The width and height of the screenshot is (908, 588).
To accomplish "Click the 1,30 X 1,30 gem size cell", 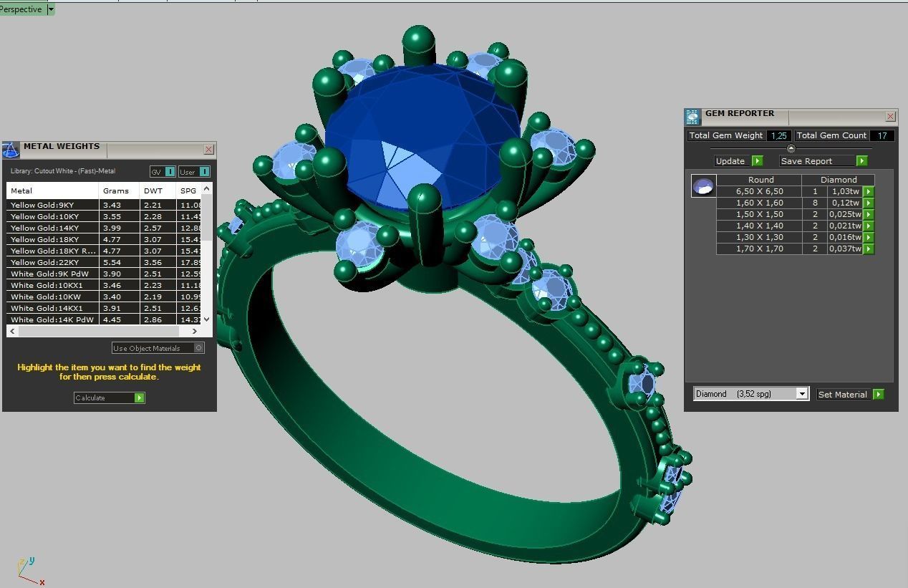I will 759,237.
